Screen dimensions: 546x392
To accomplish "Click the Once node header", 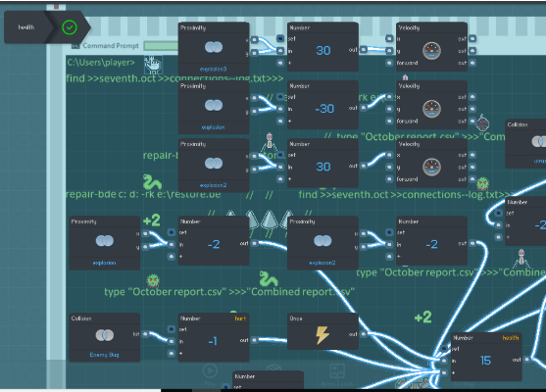I will [323, 318].
